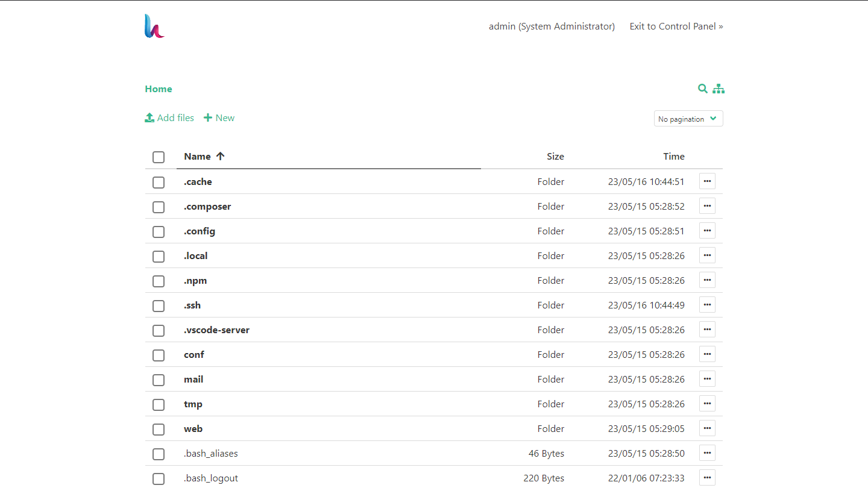Screen dimensions: 868x488
Task: Expand the No pagination dropdown
Action: [688, 119]
